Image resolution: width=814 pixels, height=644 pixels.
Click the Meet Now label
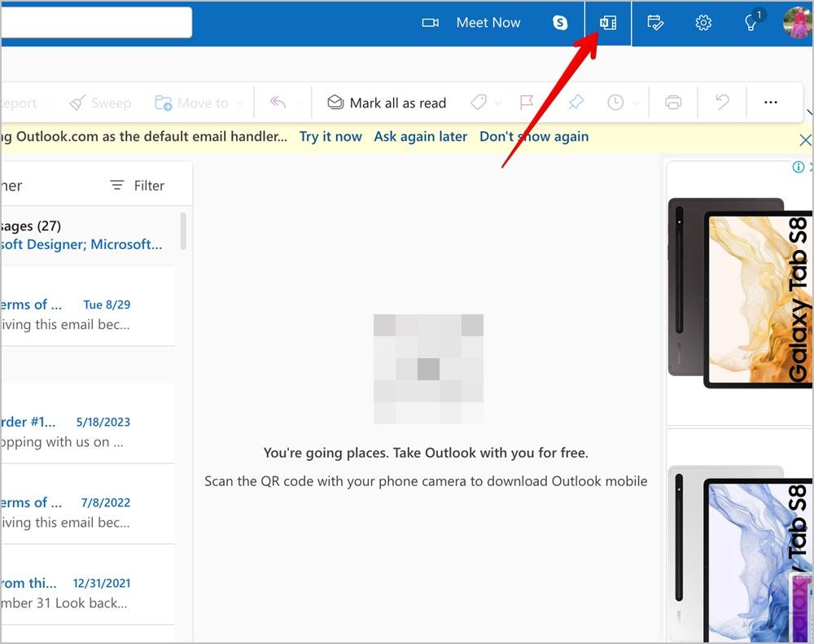(x=488, y=23)
